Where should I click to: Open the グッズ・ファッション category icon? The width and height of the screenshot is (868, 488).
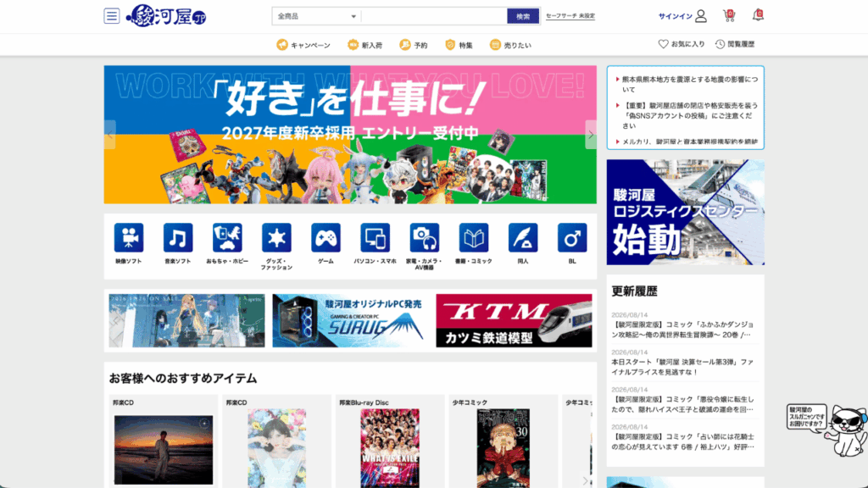[x=276, y=238]
